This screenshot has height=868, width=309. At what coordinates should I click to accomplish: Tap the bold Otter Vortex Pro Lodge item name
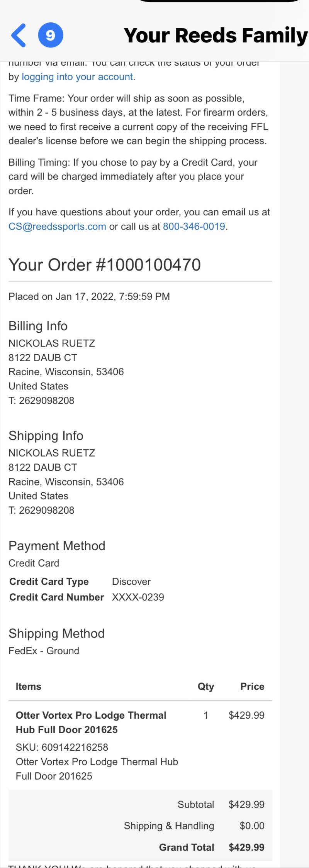[91, 722]
